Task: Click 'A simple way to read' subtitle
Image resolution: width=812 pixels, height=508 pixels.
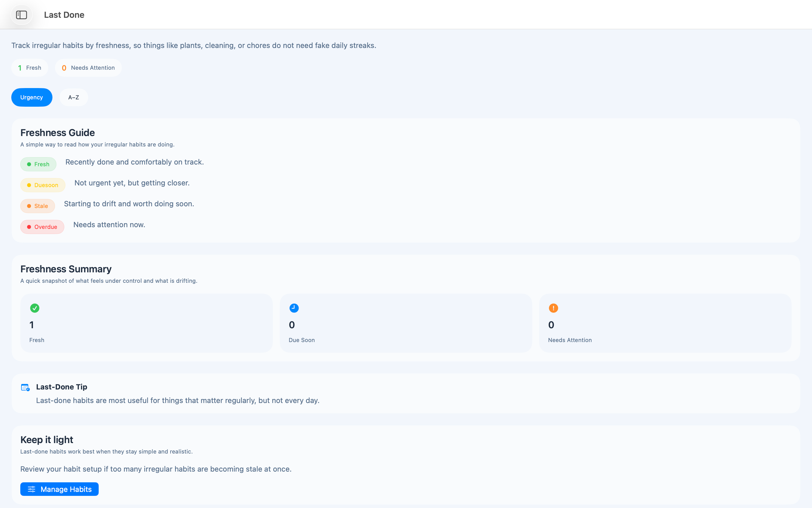Action: click(x=97, y=144)
